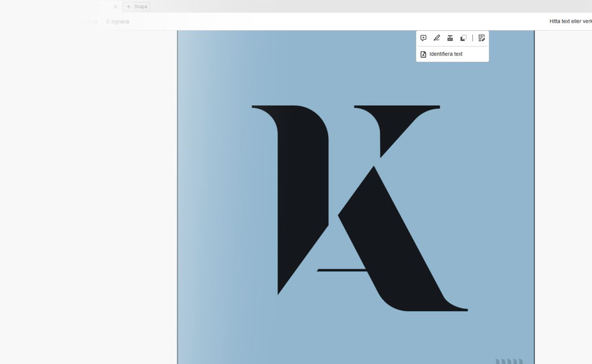Open the E-signera menu
This screenshot has height=364, width=592.
tap(117, 22)
